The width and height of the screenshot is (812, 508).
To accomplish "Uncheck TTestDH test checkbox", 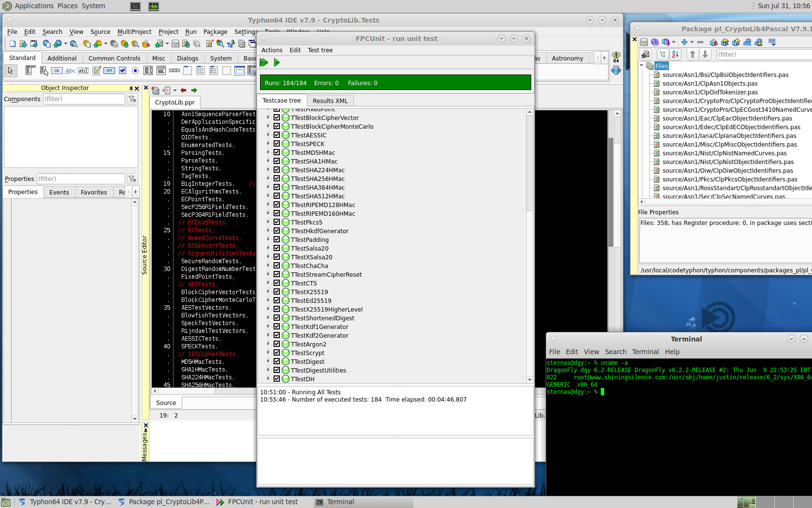I will coord(277,379).
